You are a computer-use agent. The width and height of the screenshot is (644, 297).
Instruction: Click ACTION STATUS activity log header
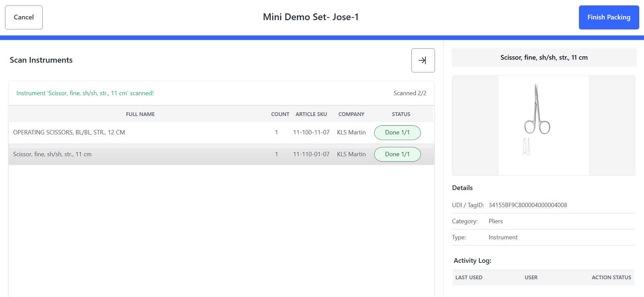pyautogui.click(x=611, y=278)
